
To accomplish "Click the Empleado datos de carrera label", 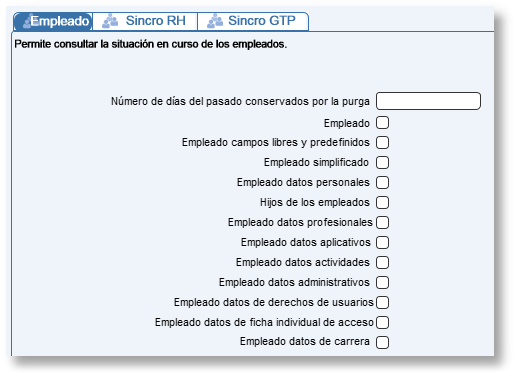I will [305, 341].
